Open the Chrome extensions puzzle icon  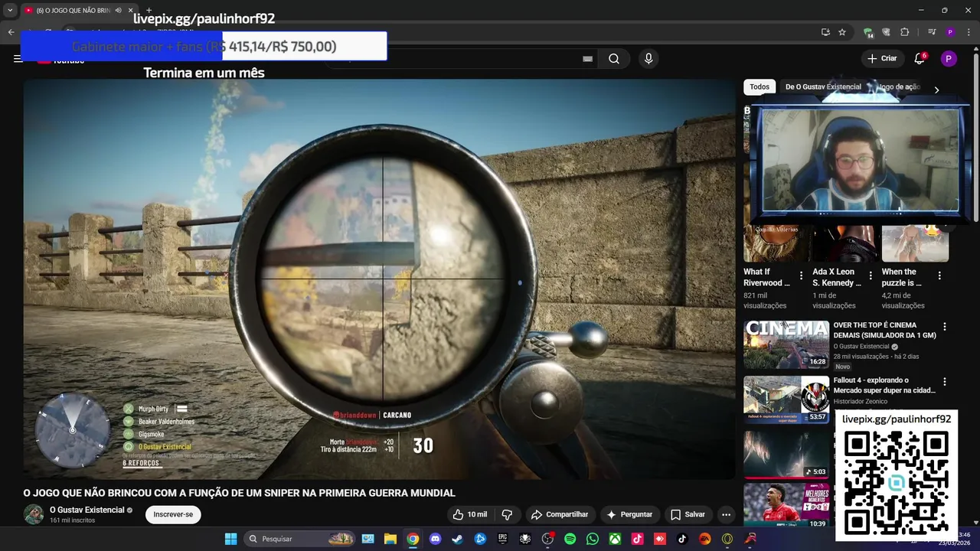click(x=905, y=32)
